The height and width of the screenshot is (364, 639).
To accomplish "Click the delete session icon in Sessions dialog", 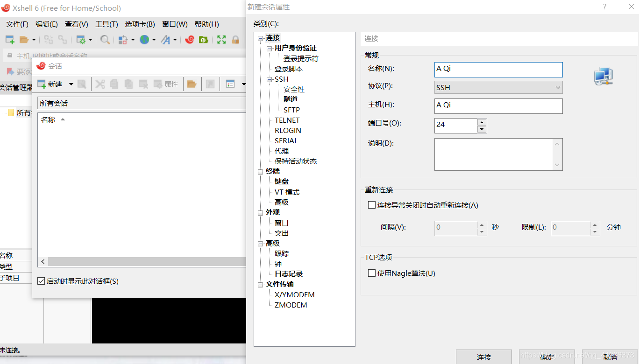I will click(143, 84).
